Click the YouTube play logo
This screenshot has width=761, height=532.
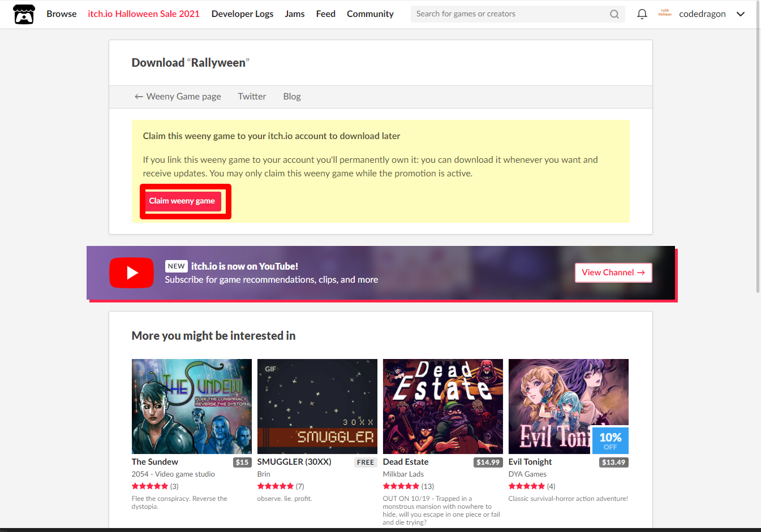click(131, 273)
